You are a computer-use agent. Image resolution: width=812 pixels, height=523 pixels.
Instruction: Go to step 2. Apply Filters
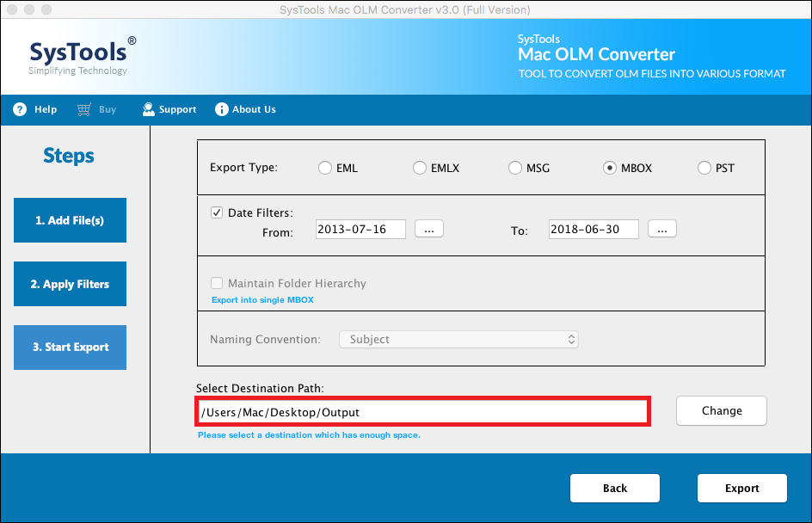pyautogui.click(x=70, y=284)
